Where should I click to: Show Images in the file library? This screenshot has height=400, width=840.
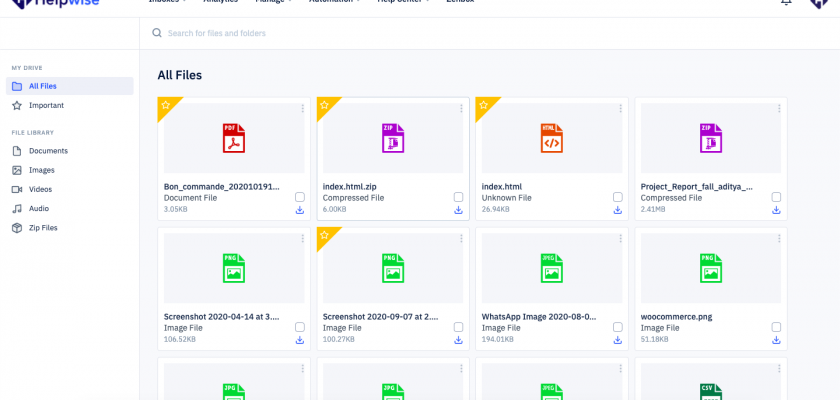pos(41,170)
